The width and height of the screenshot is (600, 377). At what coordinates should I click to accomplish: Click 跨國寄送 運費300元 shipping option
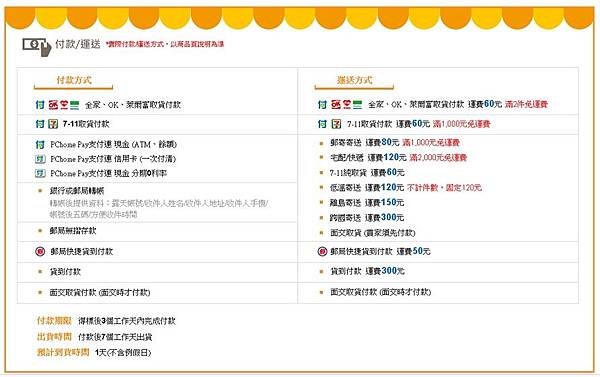click(367, 218)
